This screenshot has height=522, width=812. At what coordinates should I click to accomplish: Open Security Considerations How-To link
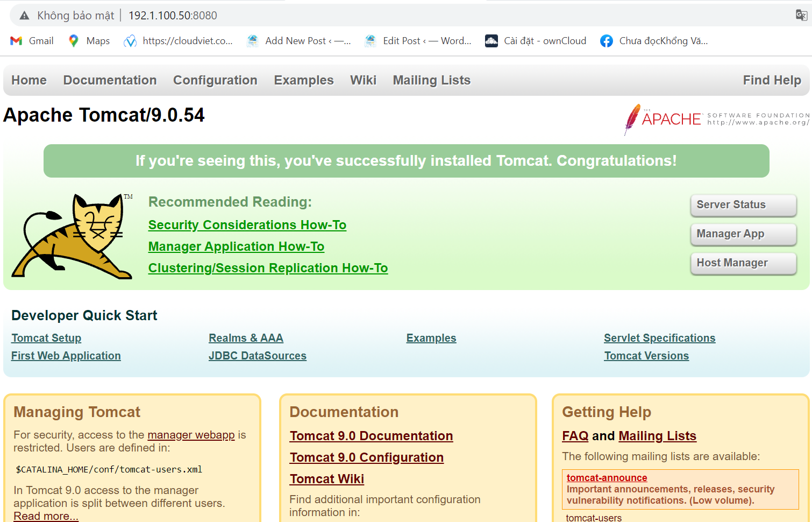247,225
